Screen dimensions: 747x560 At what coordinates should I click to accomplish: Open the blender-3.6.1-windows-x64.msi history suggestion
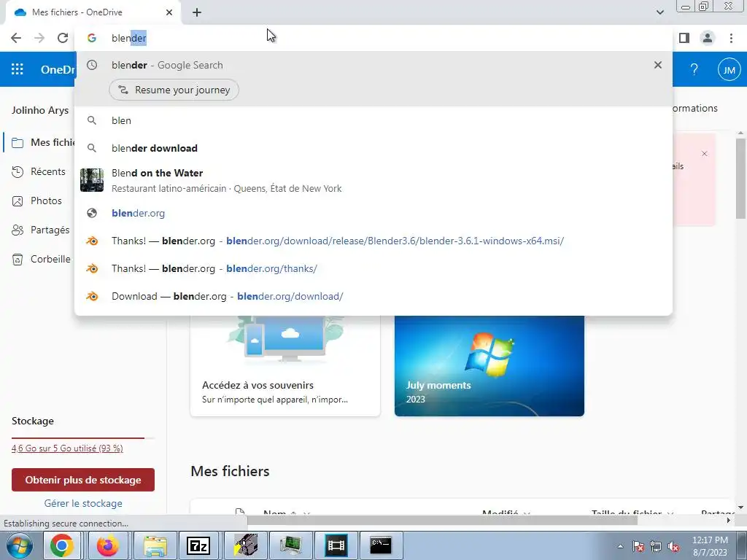373,241
